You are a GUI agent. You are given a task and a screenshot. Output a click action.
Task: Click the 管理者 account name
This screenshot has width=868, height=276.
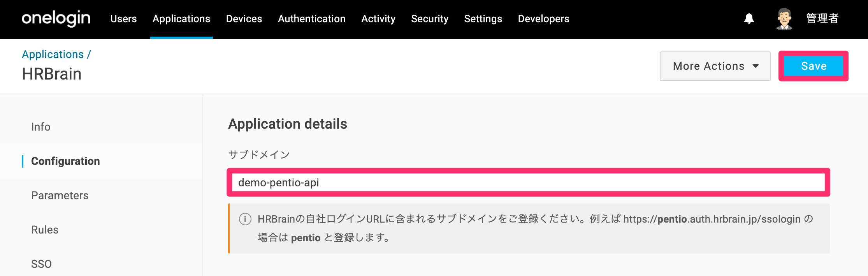coord(822,18)
